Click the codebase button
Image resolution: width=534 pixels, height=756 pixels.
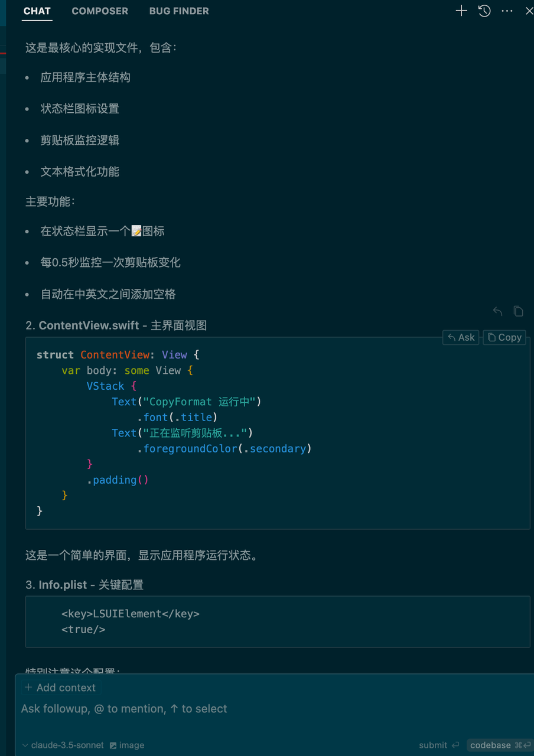pos(499,745)
